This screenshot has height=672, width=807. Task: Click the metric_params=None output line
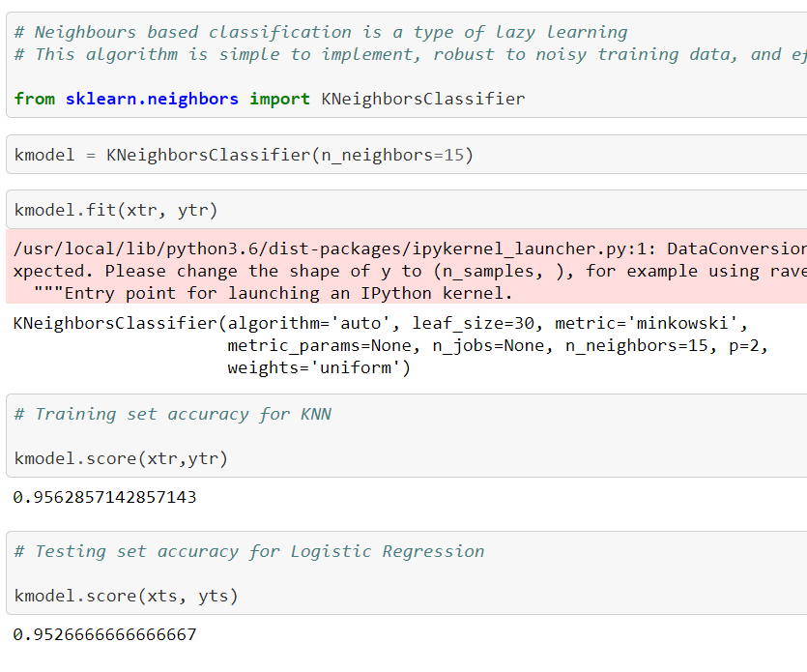point(498,345)
